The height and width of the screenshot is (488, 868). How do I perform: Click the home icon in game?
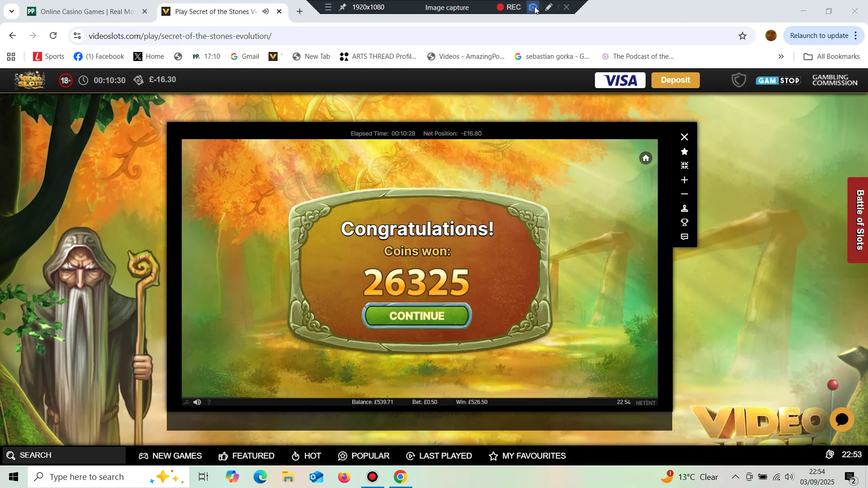coord(646,158)
